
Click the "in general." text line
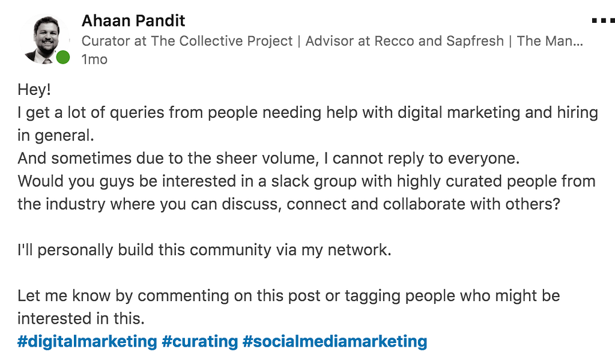[x=56, y=135]
